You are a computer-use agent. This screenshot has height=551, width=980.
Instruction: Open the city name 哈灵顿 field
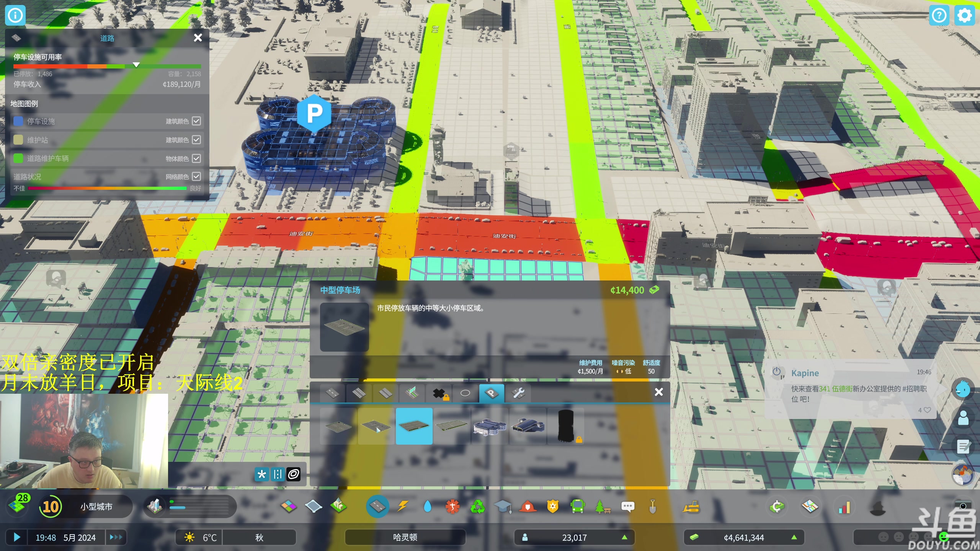tap(405, 537)
